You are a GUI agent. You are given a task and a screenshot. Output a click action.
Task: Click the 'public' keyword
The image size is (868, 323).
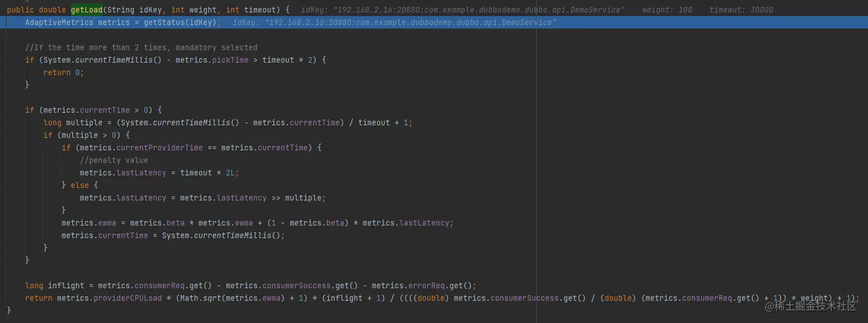click(21, 10)
